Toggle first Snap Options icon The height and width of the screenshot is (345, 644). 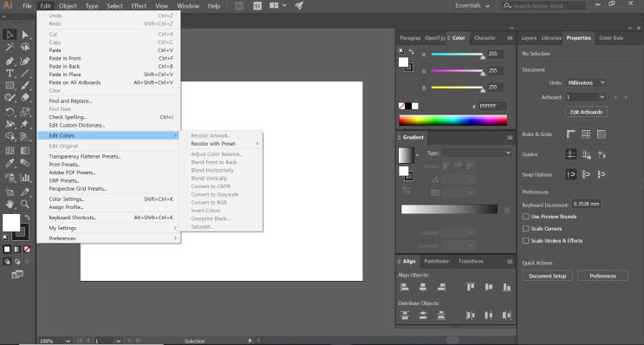[x=571, y=174]
